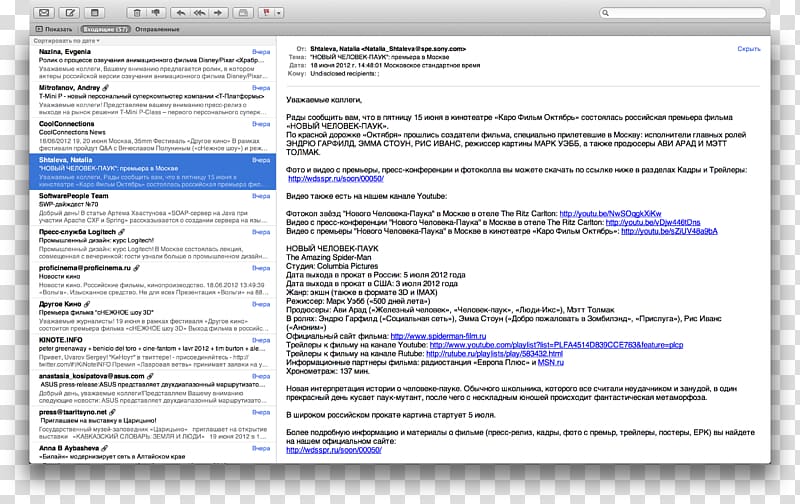
Task: Forward the selected message
Action: click(x=218, y=13)
